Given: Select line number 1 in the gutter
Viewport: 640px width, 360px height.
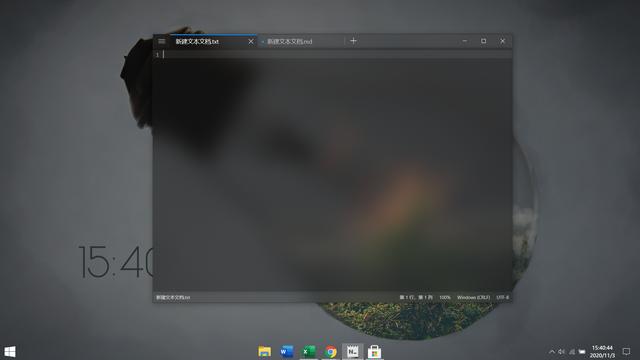Looking at the screenshot, I should tap(157, 55).
